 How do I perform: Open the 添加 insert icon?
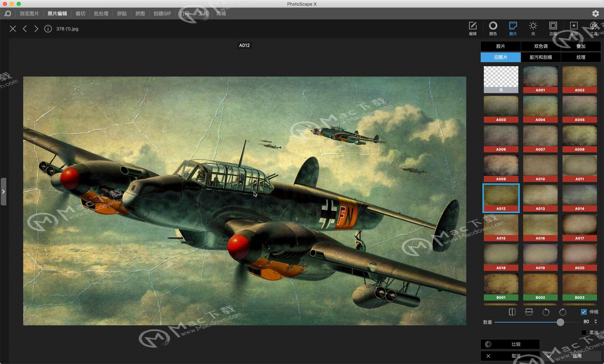(574, 28)
